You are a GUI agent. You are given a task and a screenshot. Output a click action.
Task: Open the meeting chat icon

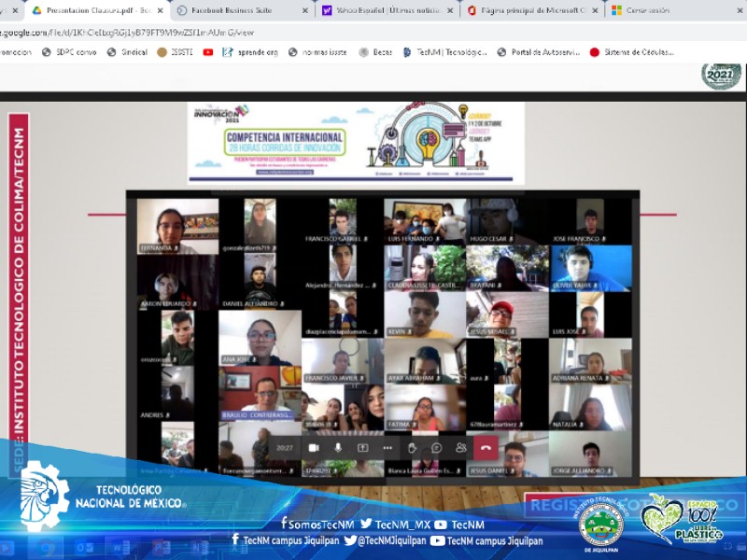pyautogui.click(x=436, y=448)
